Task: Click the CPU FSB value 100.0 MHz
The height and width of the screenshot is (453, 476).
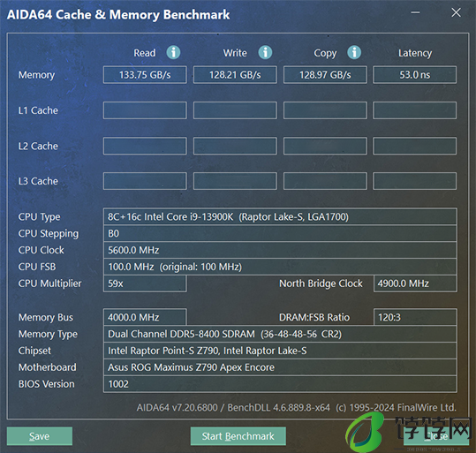Action: [x=280, y=267]
